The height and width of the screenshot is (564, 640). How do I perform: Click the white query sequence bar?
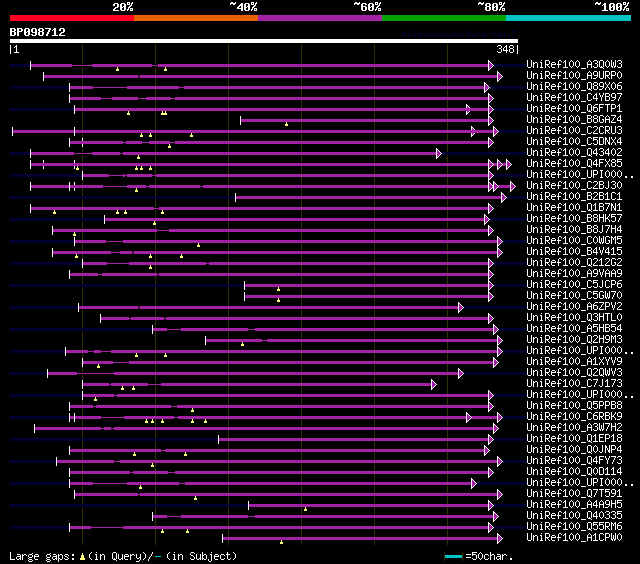[x=264, y=41]
